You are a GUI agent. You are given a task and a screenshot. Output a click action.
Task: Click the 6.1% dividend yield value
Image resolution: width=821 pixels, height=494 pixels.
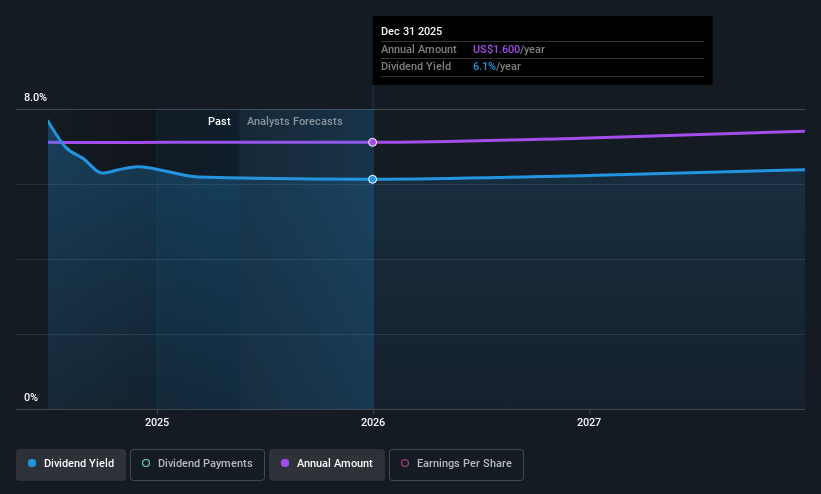(x=484, y=67)
